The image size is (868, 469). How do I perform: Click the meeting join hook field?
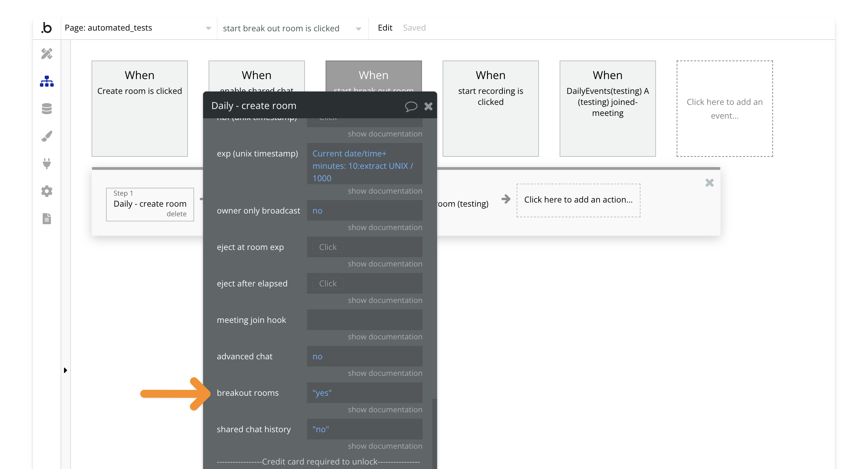365,320
